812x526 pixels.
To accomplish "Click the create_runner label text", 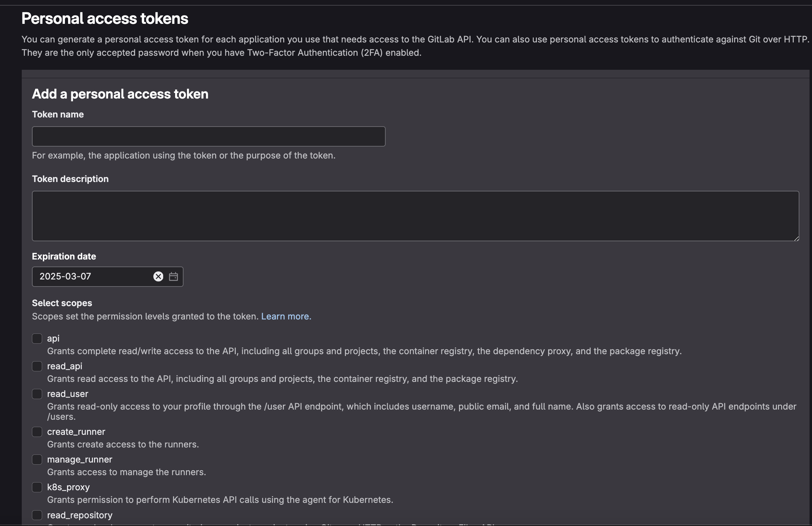I will click(76, 432).
